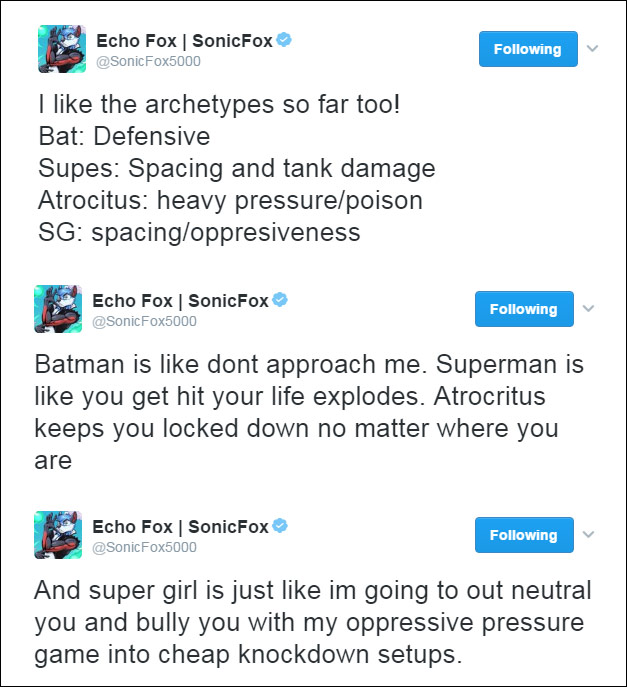
Task: Toggle Following button on the archetypes tweet
Action: [x=528, y=49]
